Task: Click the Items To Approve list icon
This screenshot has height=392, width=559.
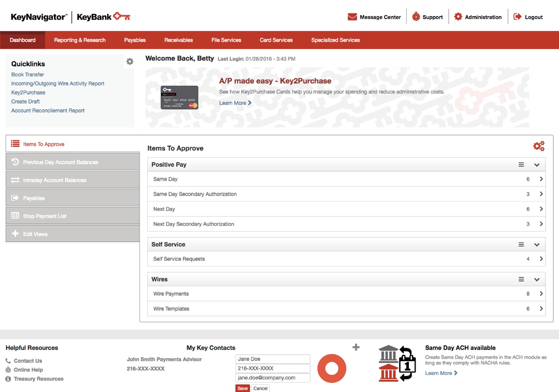Action: [15, 144]
